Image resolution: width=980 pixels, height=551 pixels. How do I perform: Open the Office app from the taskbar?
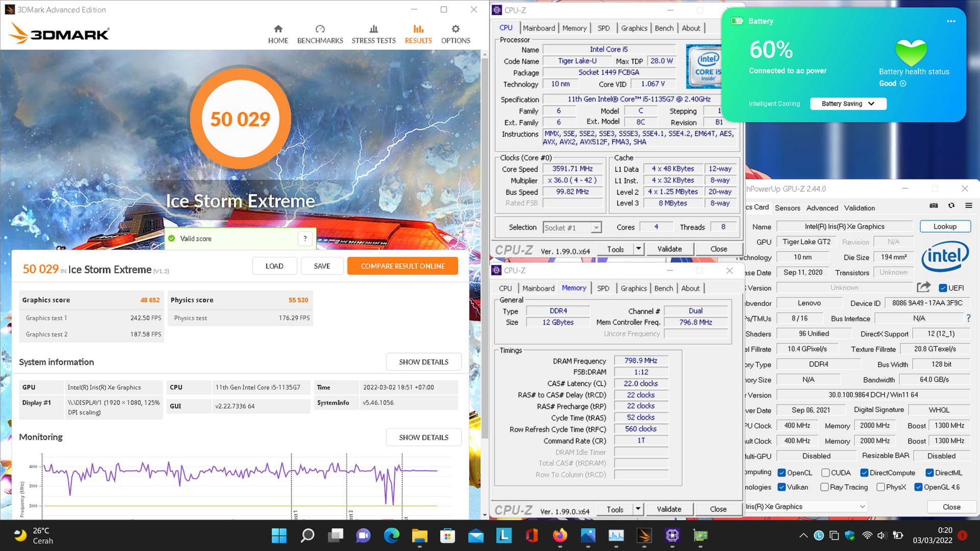tap(532, 535)
